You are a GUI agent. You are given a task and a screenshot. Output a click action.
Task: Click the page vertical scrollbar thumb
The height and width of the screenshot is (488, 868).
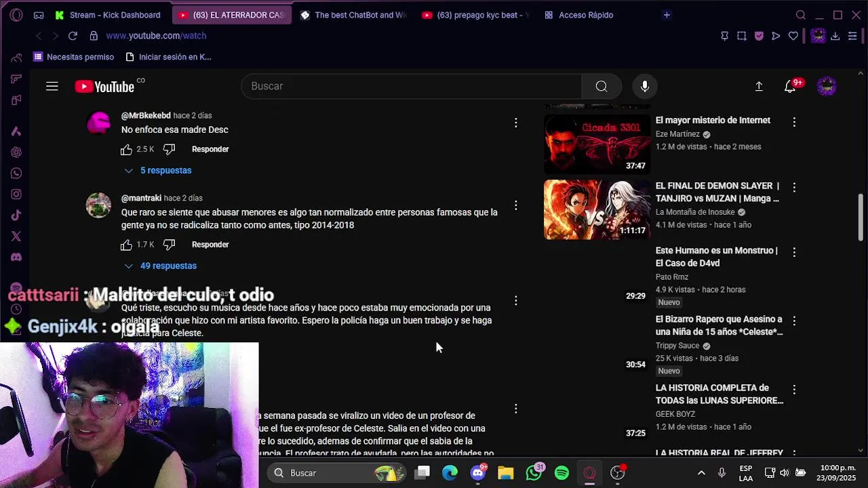point(861,217)
